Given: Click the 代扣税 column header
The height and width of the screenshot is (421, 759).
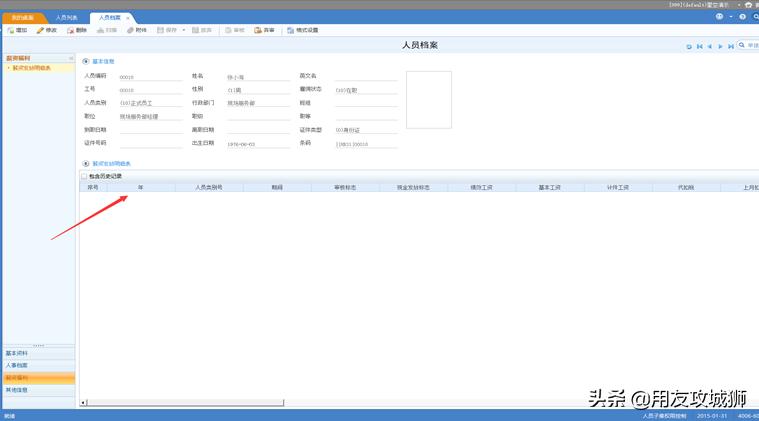Looking at the screenshot, I should (686, 187).
